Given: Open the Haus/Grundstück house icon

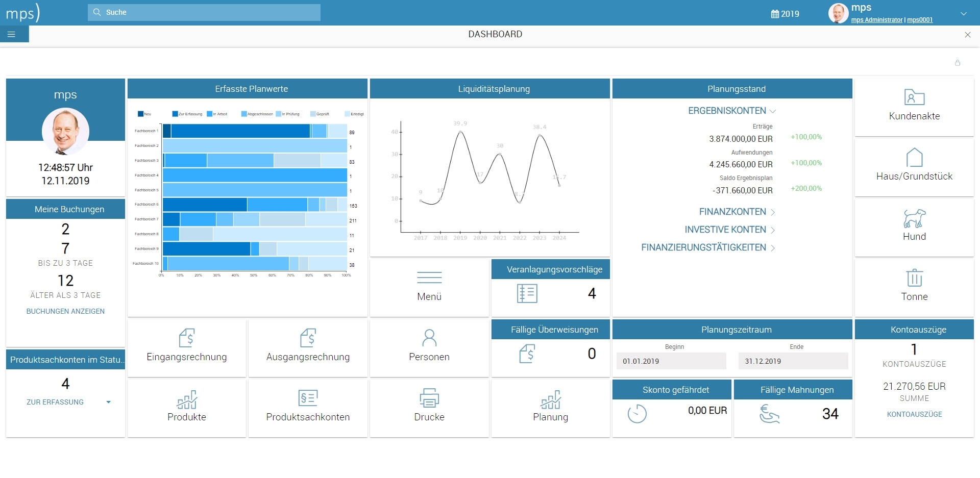Looking at the screenshot, I should coord(914,157).
